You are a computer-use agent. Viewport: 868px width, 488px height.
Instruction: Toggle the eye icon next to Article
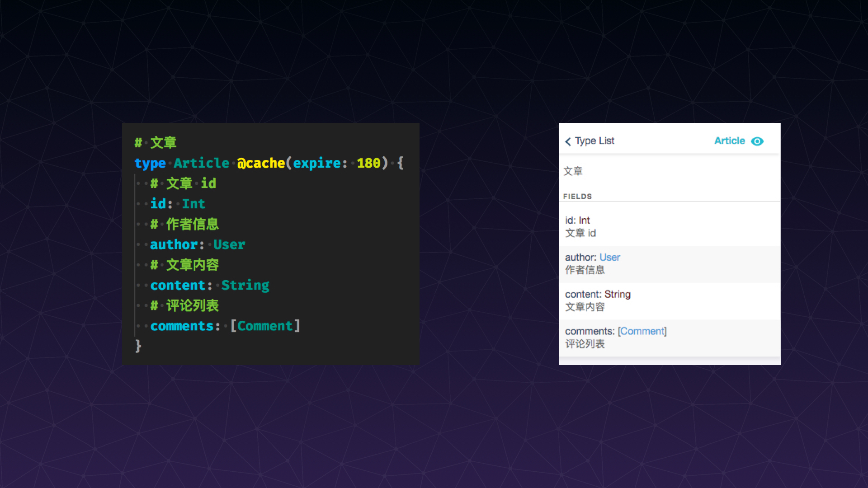tap(757, 141)
